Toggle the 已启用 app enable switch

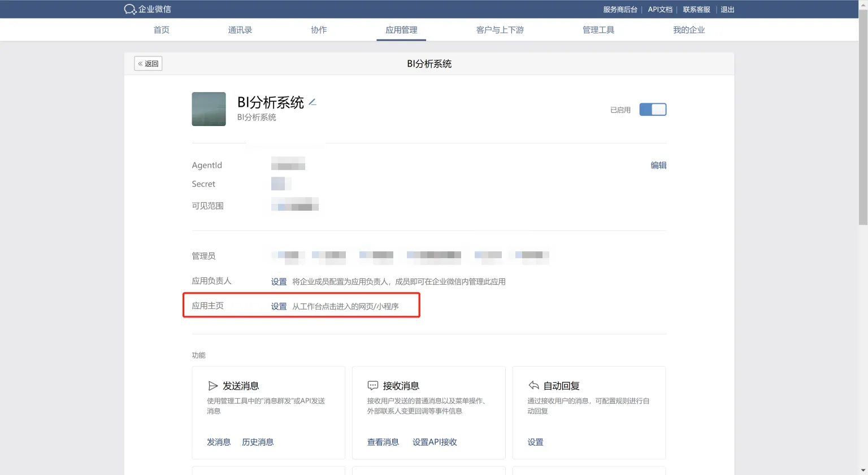653,110
